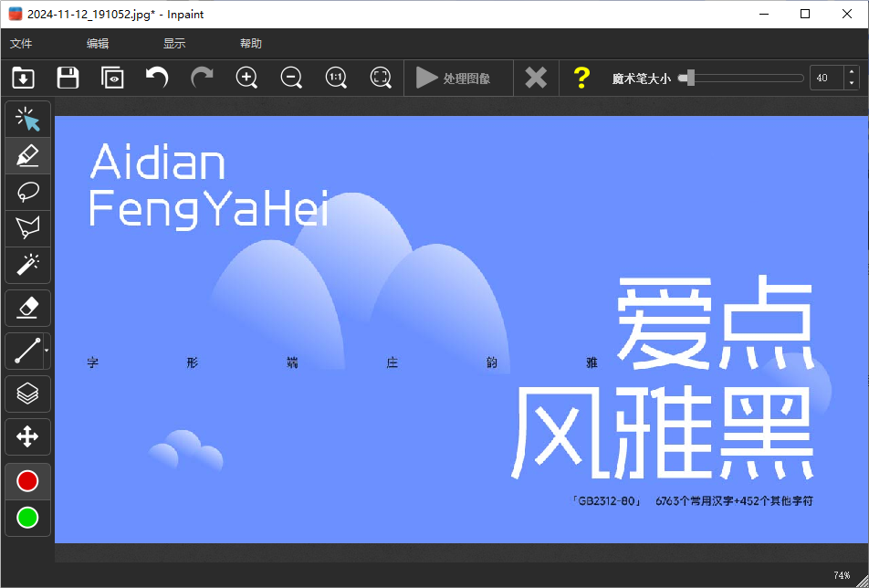The width and height of the screenshot is (869, 588).
Task: Click the Save icon
Action: pos(68,78)
